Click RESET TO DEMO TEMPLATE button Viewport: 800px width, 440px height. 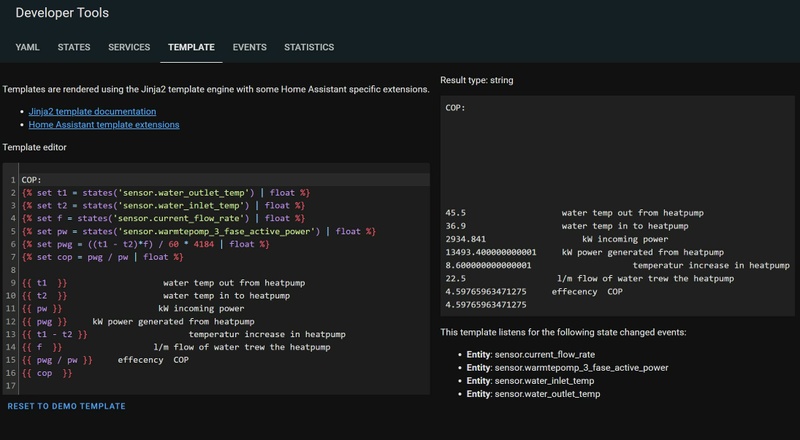tap(66, 406)
